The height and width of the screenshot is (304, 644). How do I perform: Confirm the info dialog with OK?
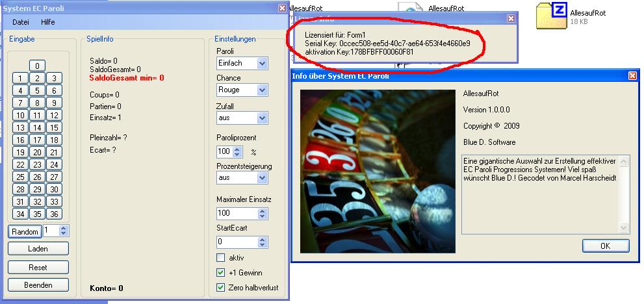point(606,246)
